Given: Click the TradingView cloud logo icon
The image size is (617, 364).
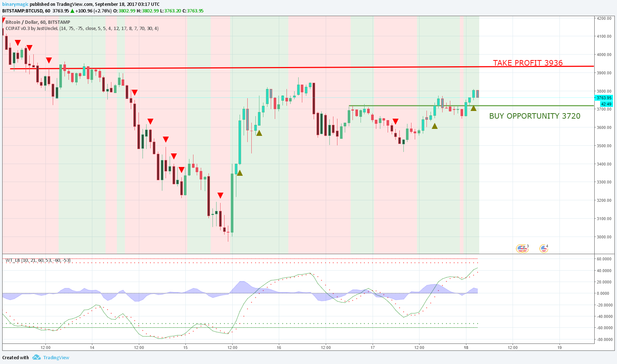Looking at the screenshot, I should (x=36, y=357).
